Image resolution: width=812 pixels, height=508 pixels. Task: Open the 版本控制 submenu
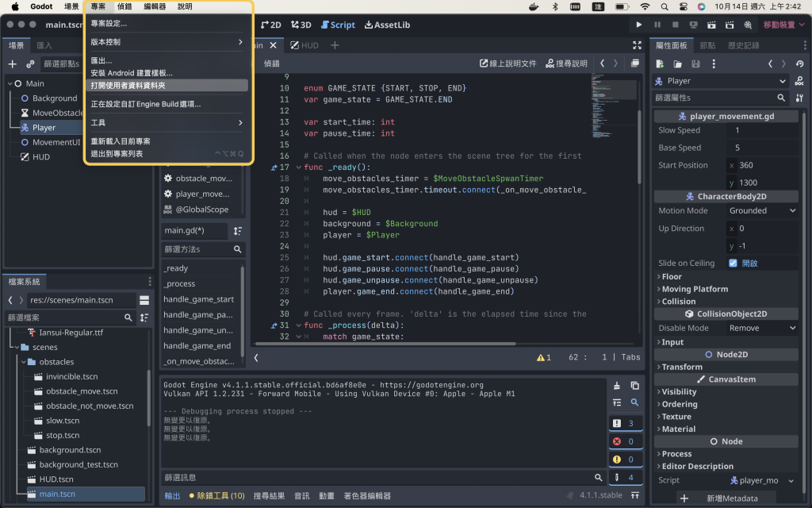tap(167, 42)
